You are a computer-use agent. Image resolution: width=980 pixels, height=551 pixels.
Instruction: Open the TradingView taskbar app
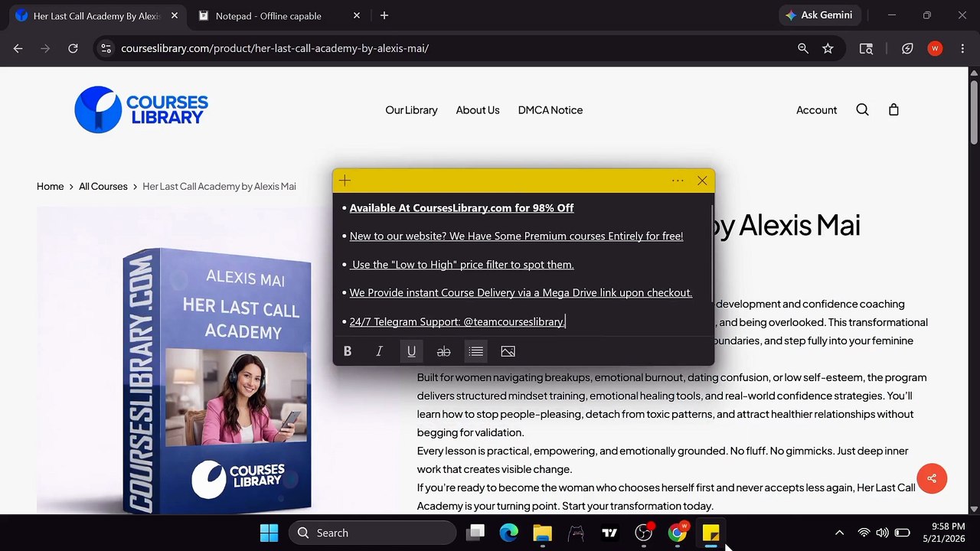(x=609, y=533)
